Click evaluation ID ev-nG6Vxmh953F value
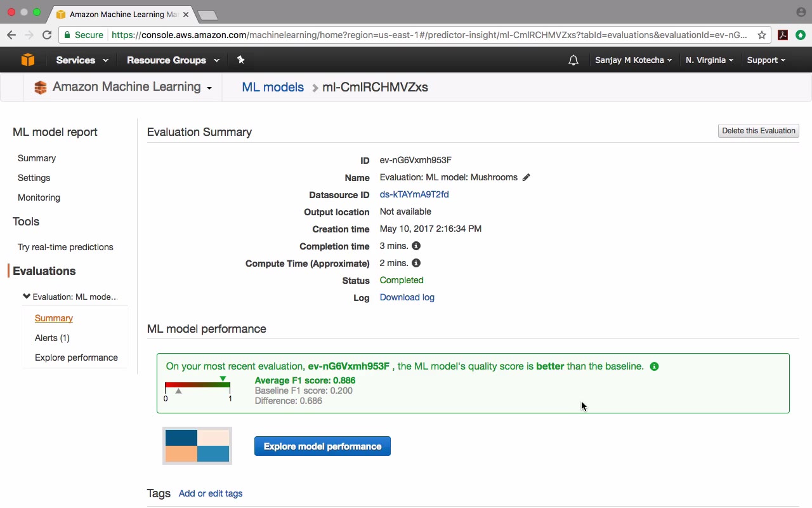 point(416,160)
